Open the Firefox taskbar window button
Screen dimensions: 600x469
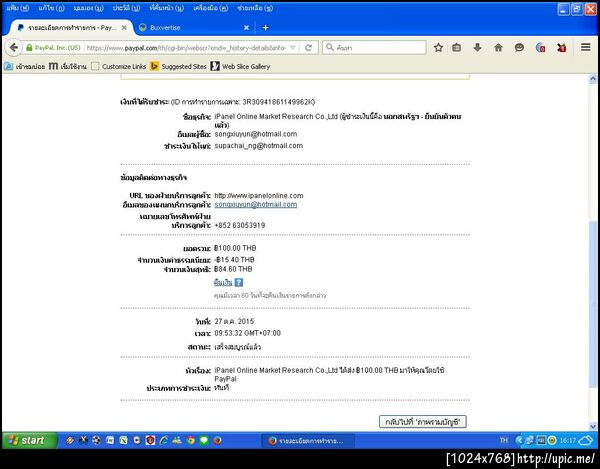point(308,441)
